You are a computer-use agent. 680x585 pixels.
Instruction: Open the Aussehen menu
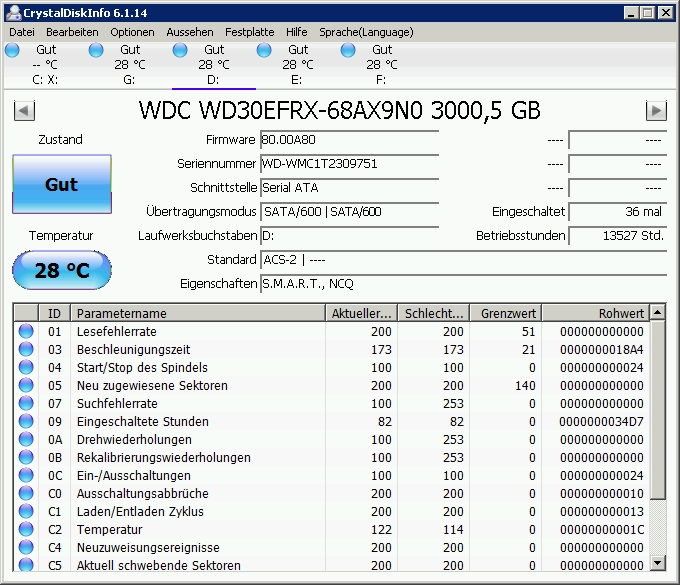click(190, 32)
